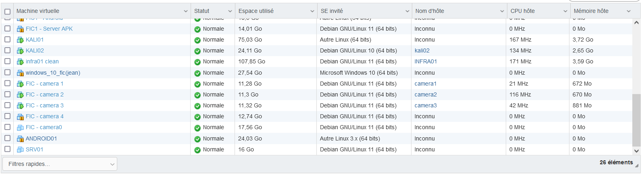The width and height of the screenshot is (644, 176).
Task: Sort by the Statut column header
Action: pyautogui.click(x=202, y=11)
